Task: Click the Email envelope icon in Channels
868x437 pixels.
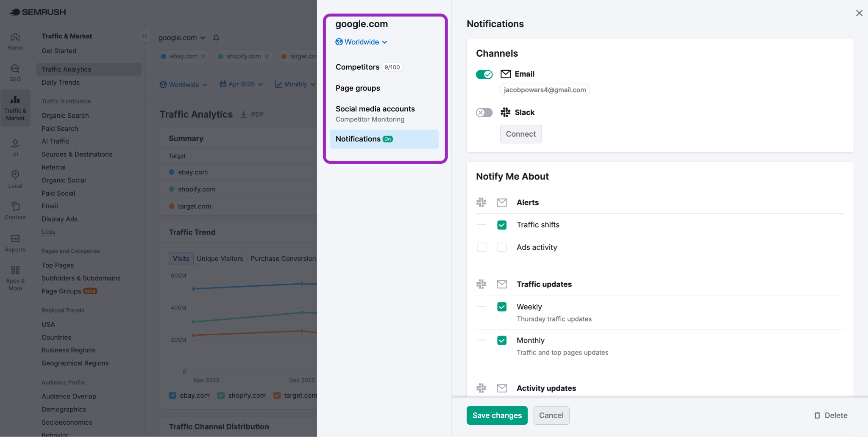Action: 506,74
